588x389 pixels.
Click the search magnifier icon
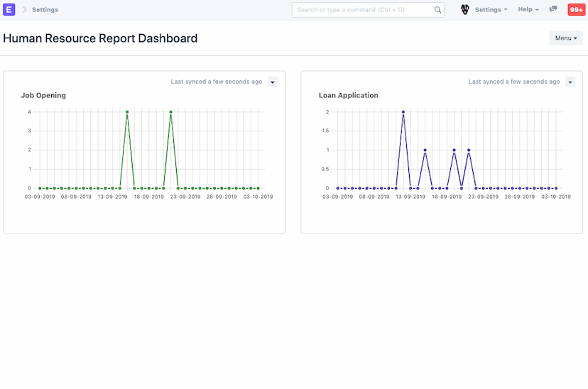(x=437, y=10)
